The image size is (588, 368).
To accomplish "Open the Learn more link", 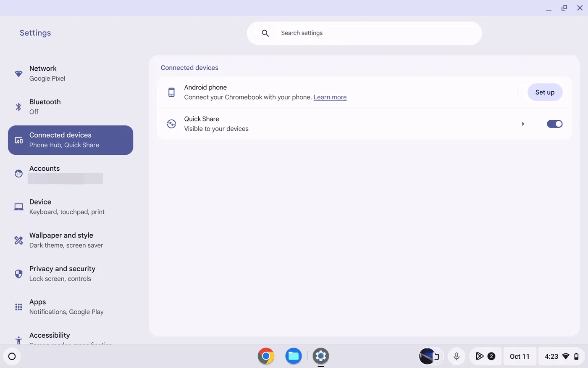I will click(x=330, y=97).
